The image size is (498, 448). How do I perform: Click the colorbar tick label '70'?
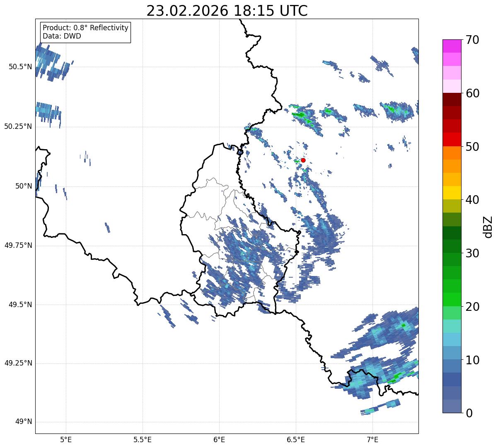(x=472, y=40)
